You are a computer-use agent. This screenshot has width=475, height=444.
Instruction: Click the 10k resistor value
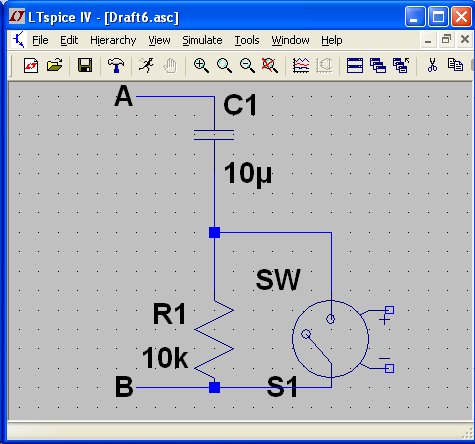pyautogui.click(x=165, y=358)
